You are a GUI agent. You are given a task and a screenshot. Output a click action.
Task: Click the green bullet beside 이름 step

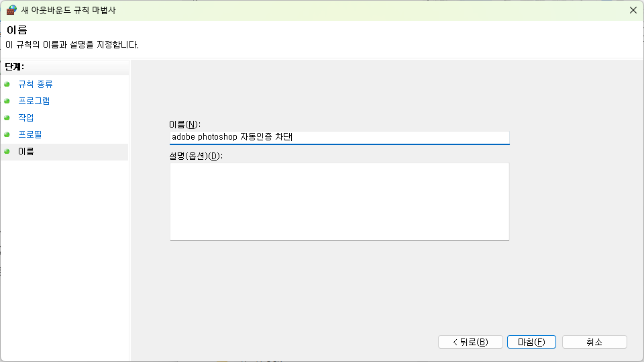point(7,152)
